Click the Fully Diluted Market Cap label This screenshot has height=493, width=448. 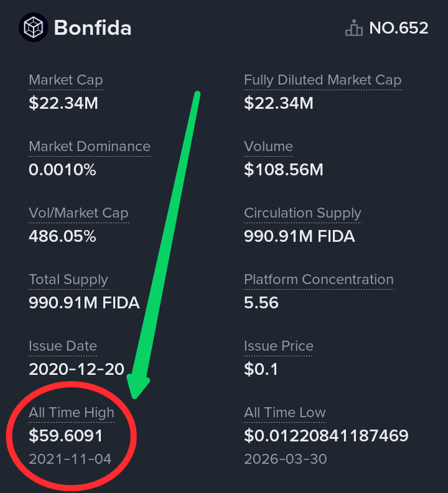tap(322, 80)
